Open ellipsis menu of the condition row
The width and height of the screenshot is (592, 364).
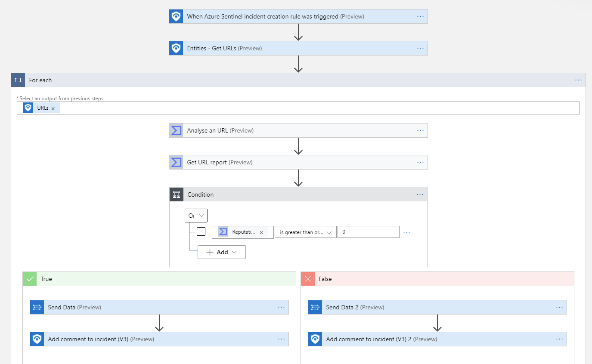406,232
